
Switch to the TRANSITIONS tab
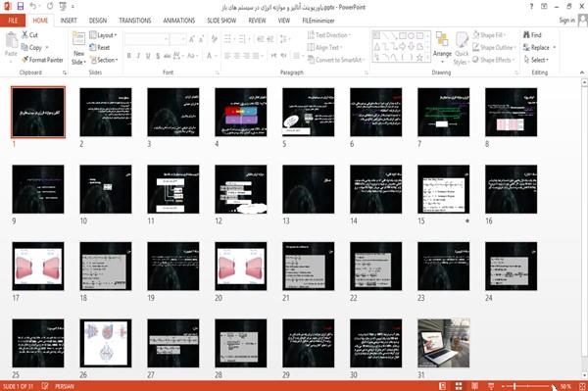135,21
